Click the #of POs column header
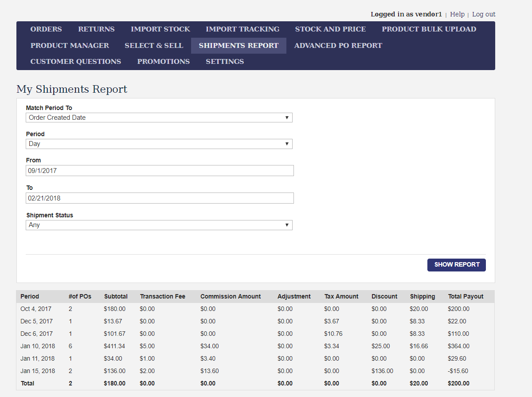 click(80, 296)
